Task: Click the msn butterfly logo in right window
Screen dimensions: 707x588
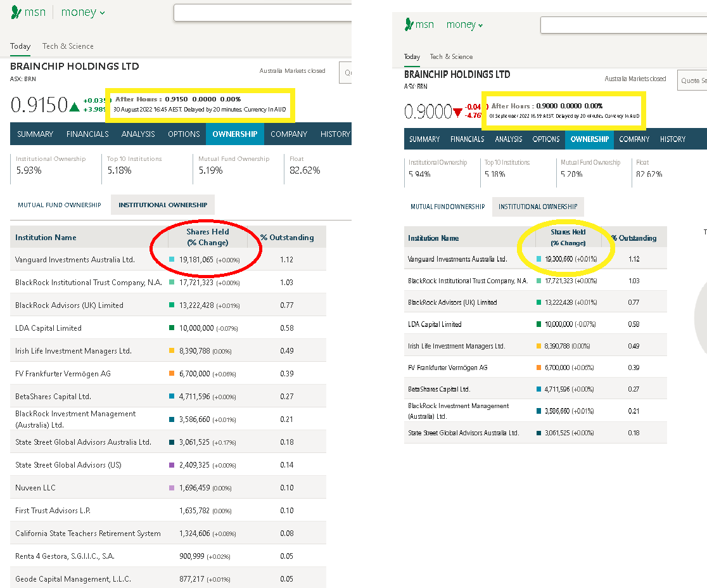Action: pyautogui.click(x=409, y=25)
